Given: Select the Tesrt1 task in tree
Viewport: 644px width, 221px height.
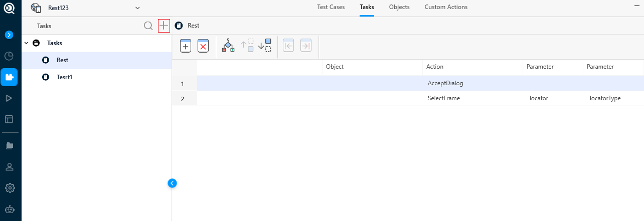Looking at the screenshot, I should coord(64,77).
